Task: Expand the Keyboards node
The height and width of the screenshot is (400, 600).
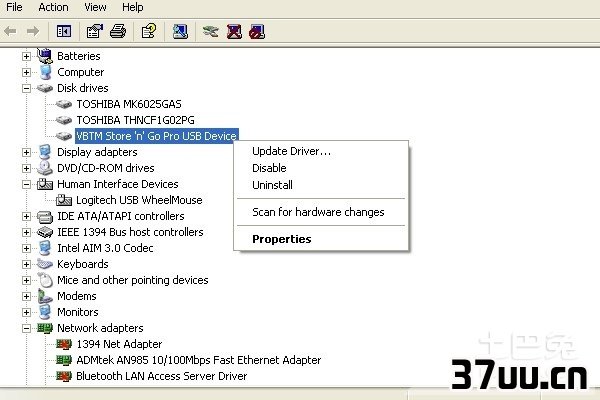Action: [x=26, y=264]
